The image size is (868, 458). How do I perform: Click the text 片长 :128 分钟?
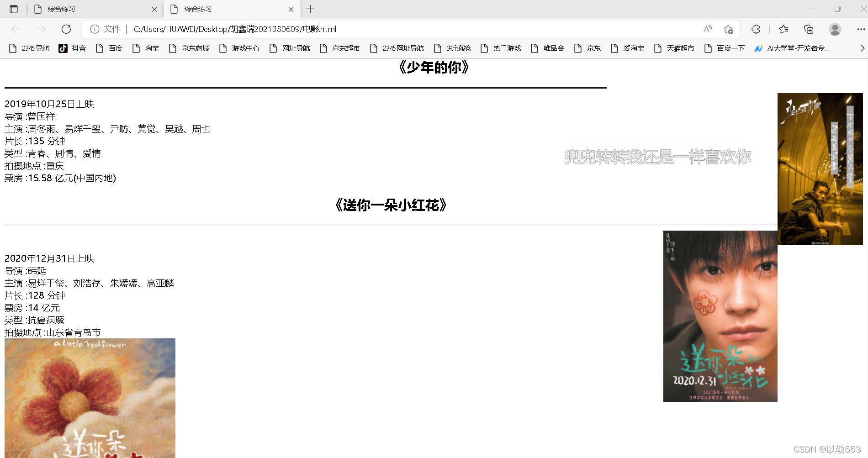click(35, 295)
